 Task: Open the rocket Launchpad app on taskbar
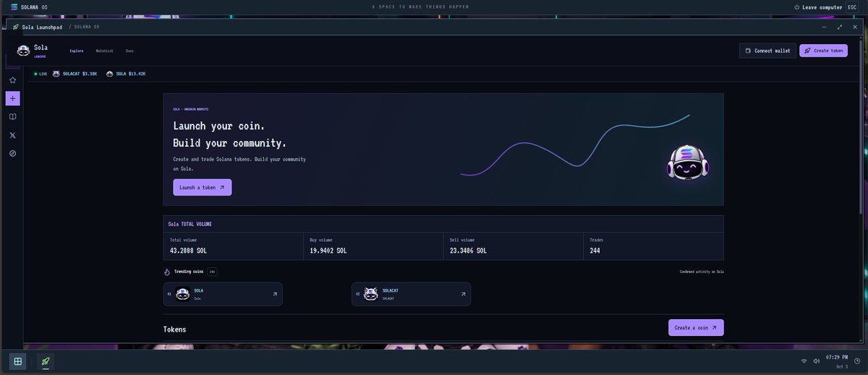[46, 361]
